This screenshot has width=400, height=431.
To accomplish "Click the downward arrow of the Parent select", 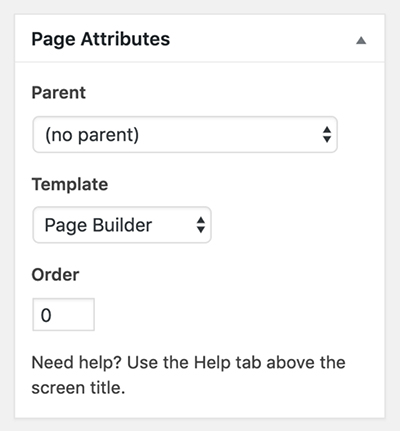I will [327, 139].
